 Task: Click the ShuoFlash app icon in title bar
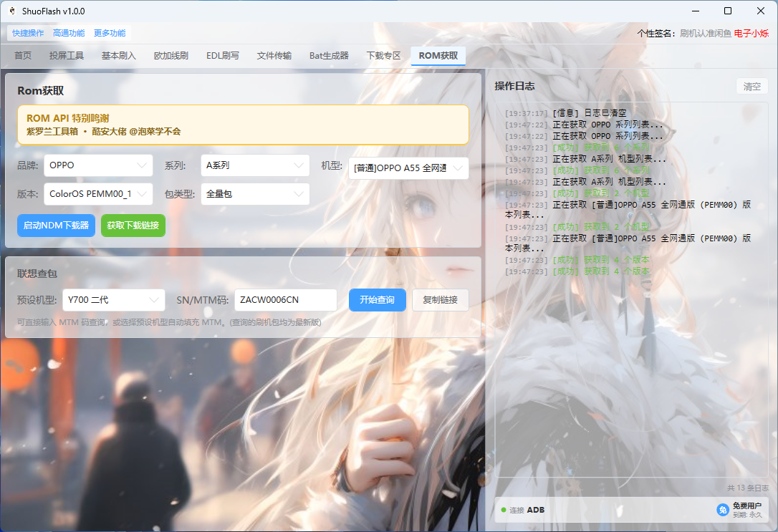[x=12, y=11]
